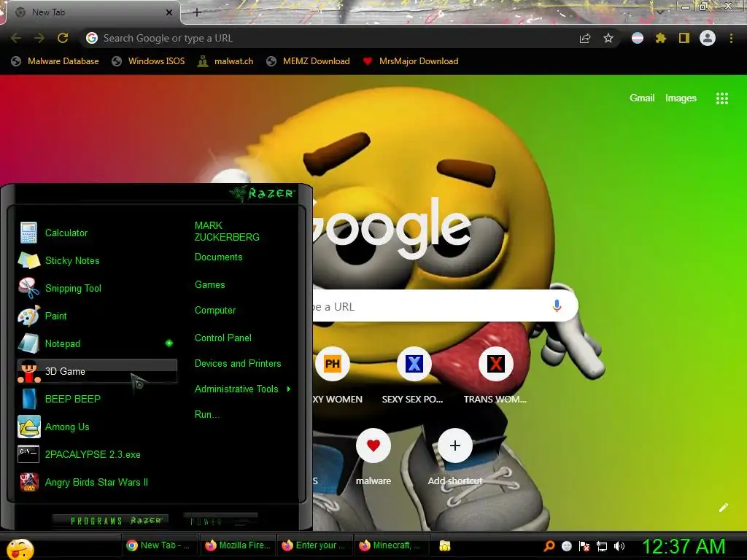The width and height of the screenshot is (747, 560).
Task: Open Documents from the start menu
Action: pyautogui.click(x=219, y=257)
